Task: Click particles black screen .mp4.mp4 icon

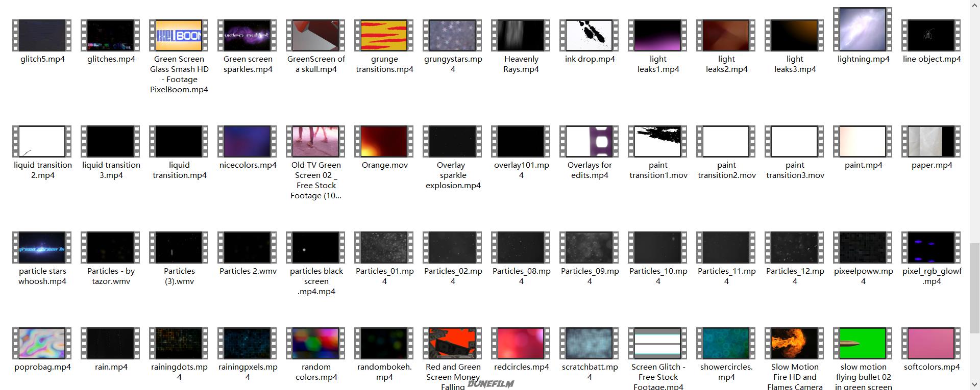Action: [x=316, y=248]
